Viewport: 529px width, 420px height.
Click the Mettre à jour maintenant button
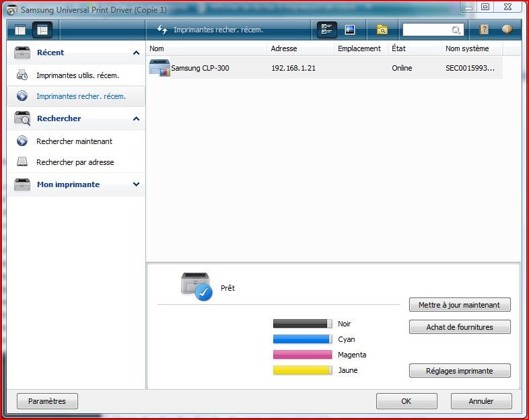click(x=460, y=305)
